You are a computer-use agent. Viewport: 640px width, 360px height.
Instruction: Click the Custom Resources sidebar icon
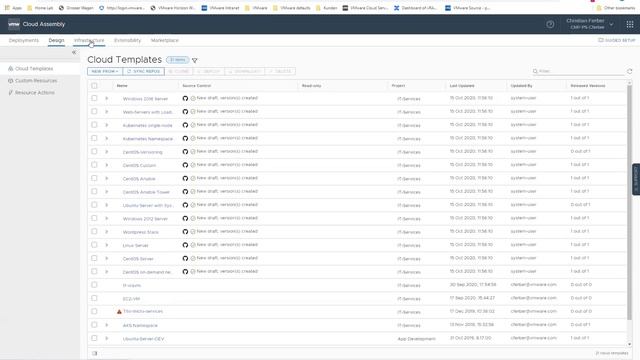pyautogui.click(x=11, y=81)
